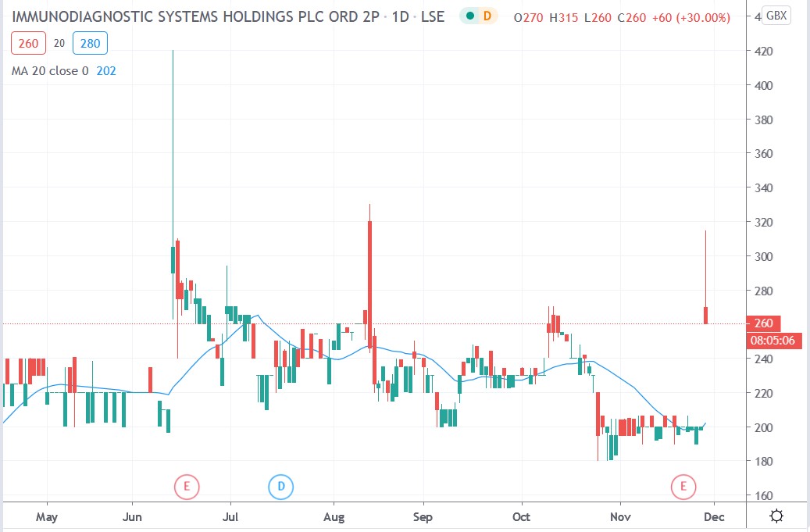Click the 1D interval label
This screenshot has width=810, height=532.
[x=401, y=16]
